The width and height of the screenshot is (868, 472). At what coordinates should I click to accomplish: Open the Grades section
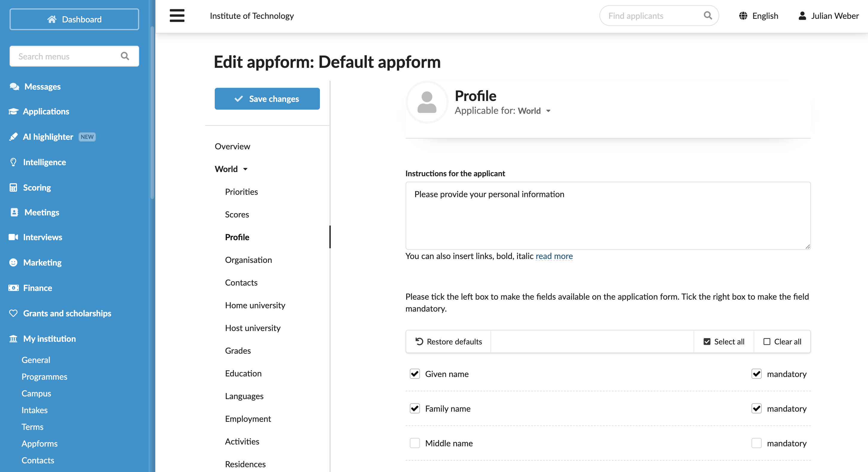click(x=237, y=350)
